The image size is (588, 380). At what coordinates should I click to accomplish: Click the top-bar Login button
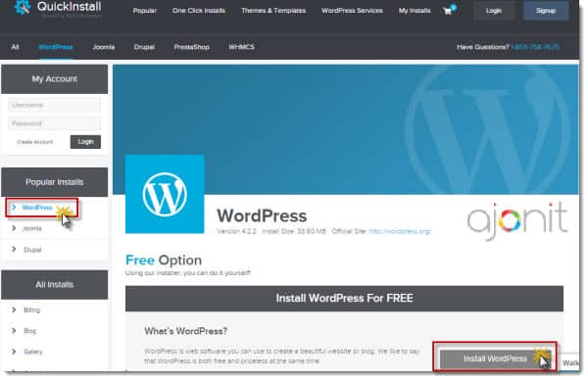point(494,11)
